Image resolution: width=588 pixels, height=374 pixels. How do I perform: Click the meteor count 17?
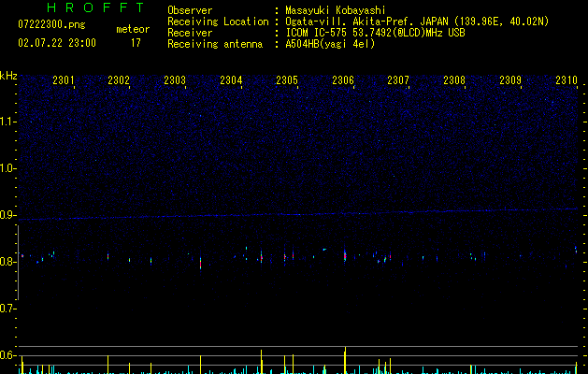[x=136, y=43]
